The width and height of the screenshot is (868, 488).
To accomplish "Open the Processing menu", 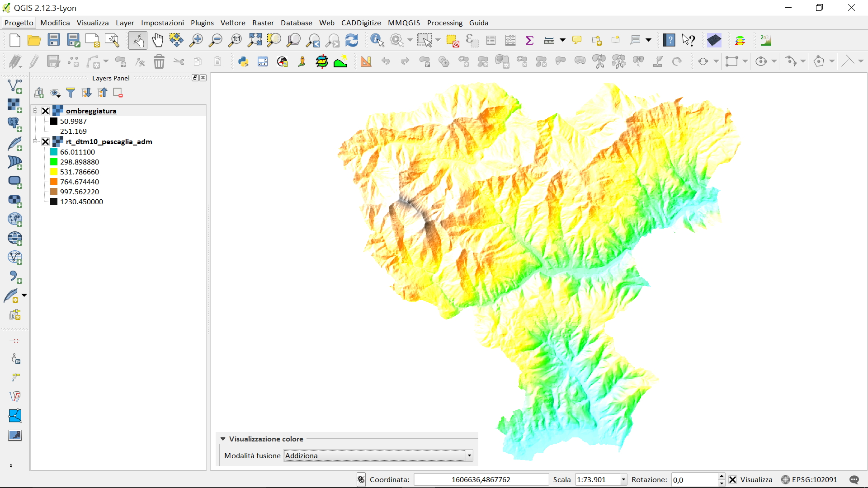I will [444, 23].
